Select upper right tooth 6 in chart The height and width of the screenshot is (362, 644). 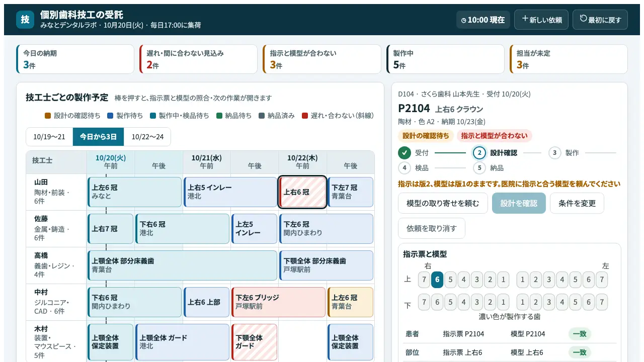click(437, 280)
